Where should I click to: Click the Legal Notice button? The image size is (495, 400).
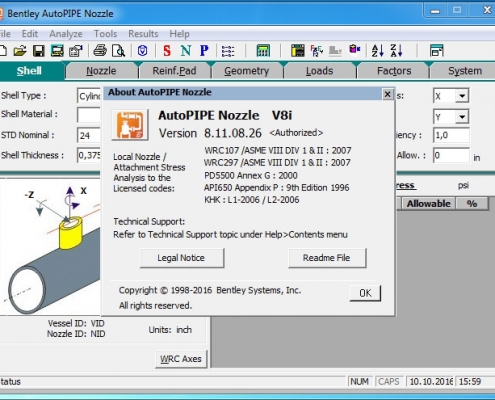[x=182, y=258]
